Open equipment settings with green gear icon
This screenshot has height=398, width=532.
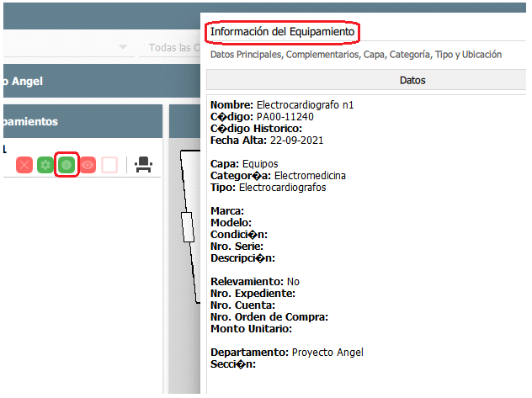pyautogui.click(x=45, y=165)
